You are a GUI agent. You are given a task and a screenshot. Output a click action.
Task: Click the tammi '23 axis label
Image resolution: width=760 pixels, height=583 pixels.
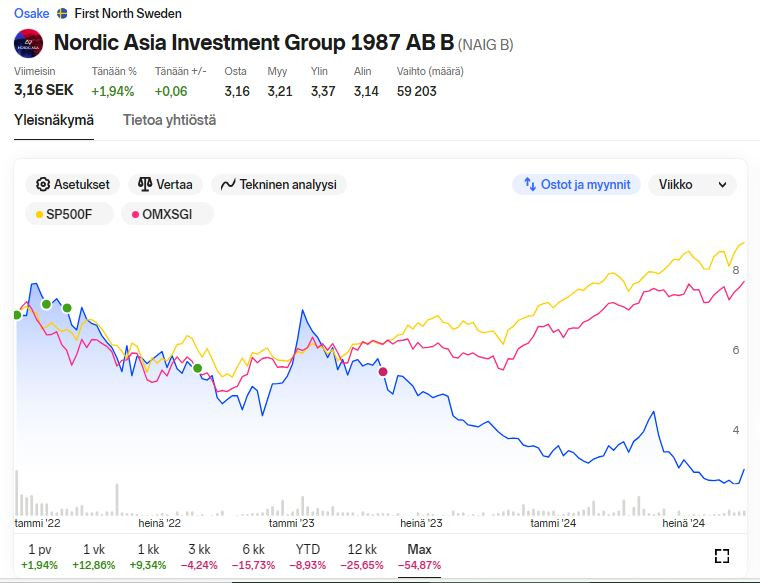[291, 523]
